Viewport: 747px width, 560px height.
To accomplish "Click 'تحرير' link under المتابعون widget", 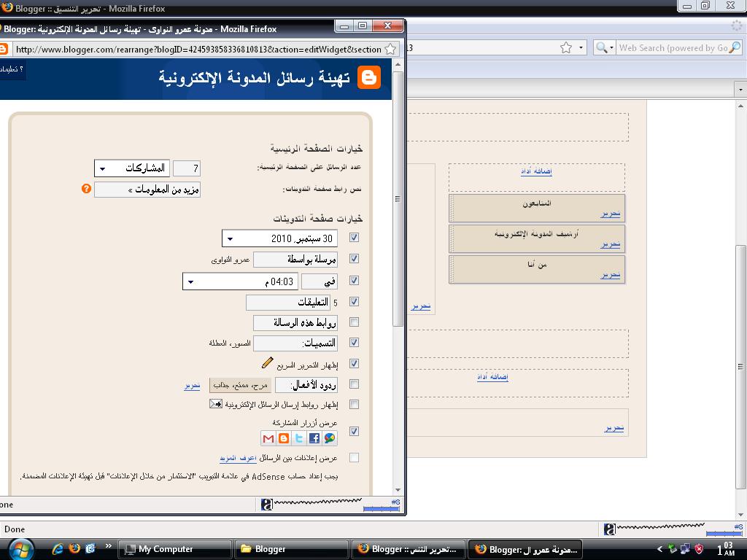I will click(x=611, y=214).
